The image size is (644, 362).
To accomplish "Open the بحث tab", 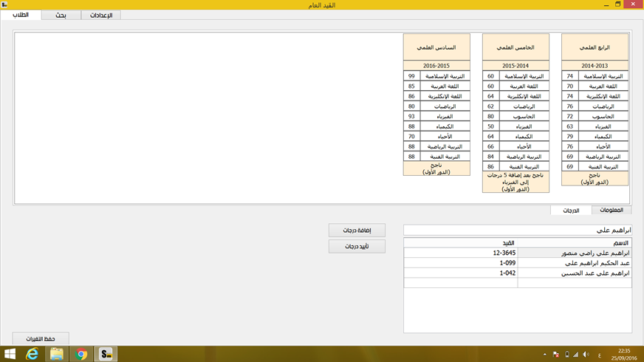I will click(61, 15).
